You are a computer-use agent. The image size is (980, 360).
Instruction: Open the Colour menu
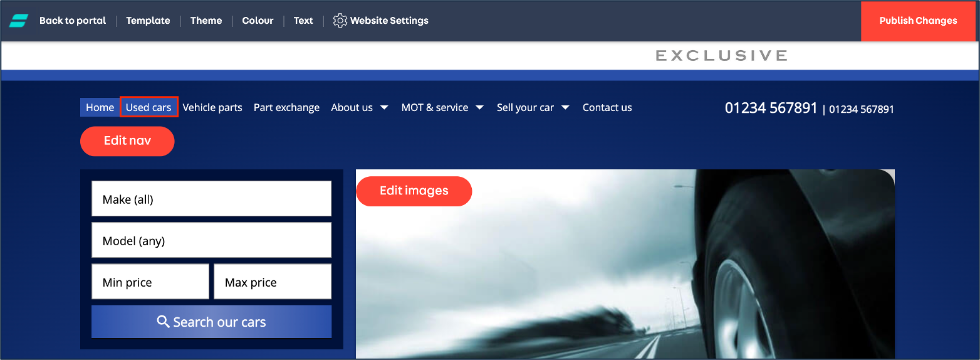pos(258,21)
